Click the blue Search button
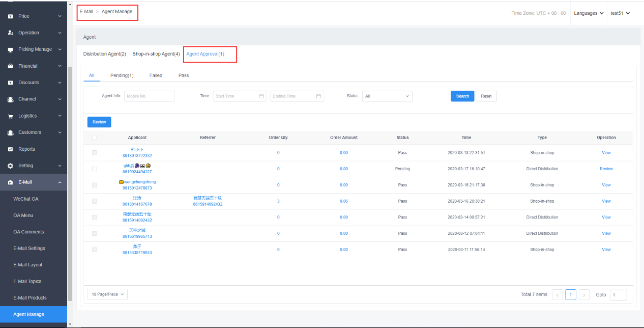 pos(462,96)
